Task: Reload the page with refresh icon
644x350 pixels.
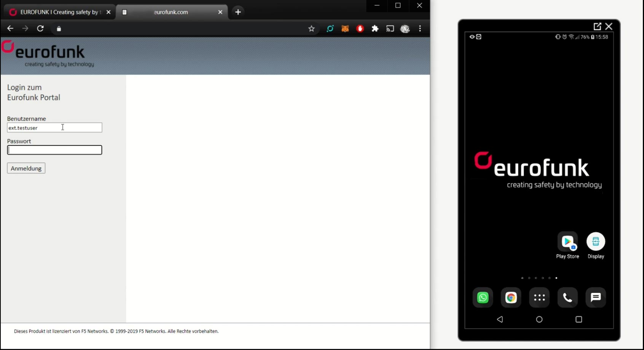Action: coord(40,29)
